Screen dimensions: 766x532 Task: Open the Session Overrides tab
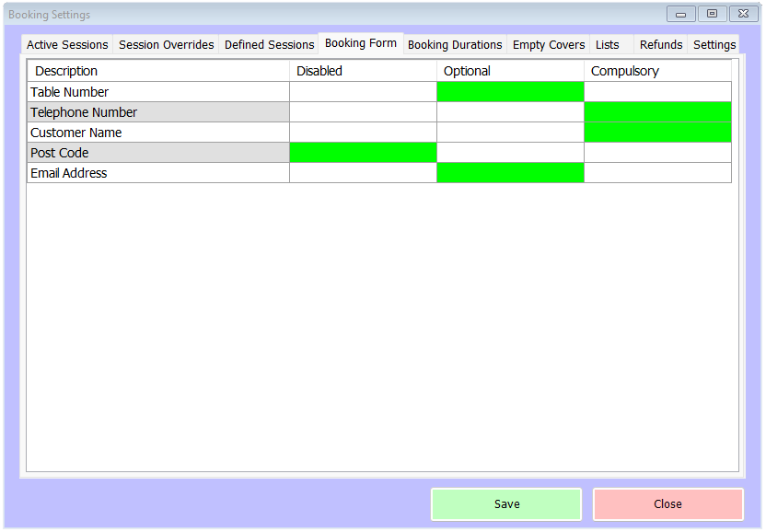click(166, 44)
